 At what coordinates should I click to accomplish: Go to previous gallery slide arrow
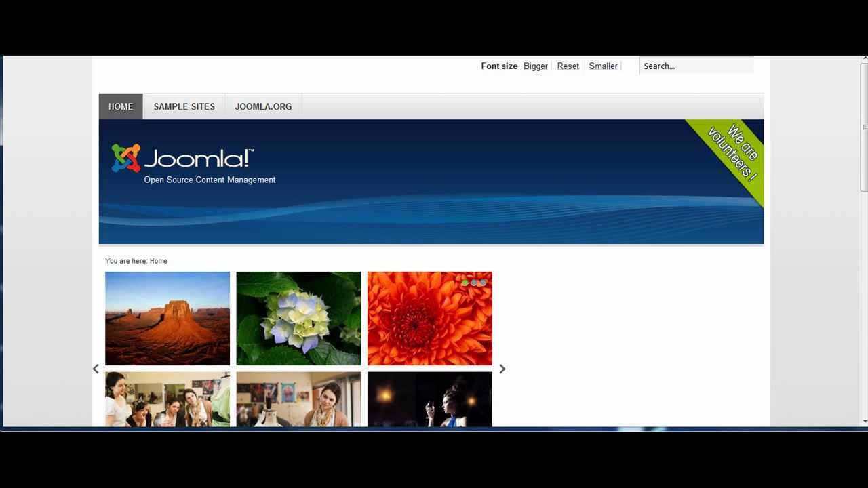(96, 369)
